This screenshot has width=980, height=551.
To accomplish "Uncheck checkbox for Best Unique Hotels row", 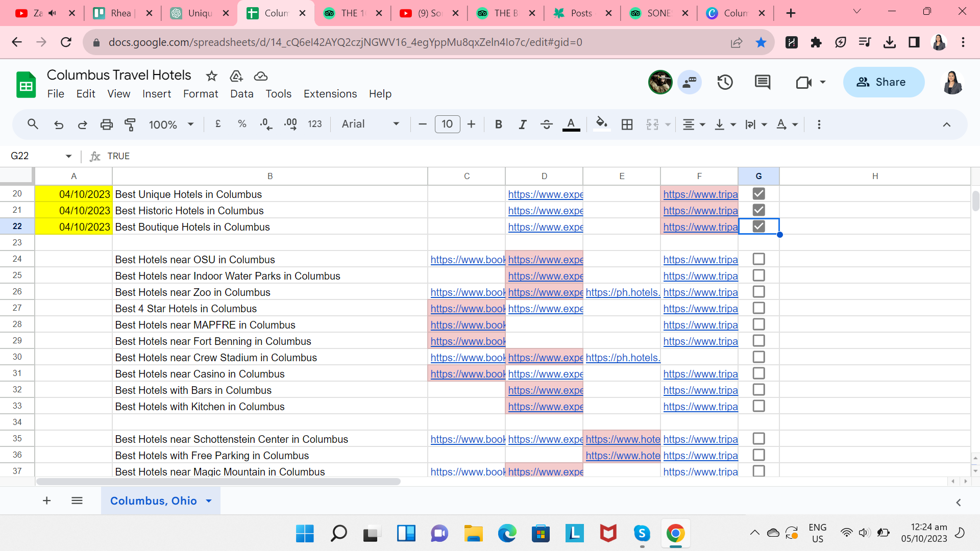I will tap(758, 194).
